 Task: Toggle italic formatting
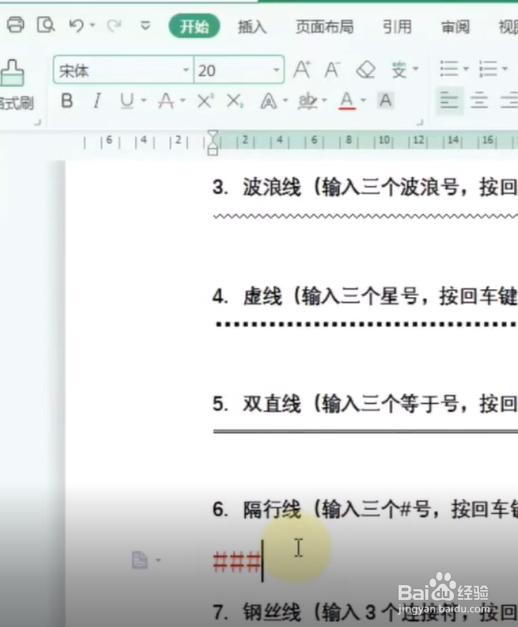(x=96, y=101)
